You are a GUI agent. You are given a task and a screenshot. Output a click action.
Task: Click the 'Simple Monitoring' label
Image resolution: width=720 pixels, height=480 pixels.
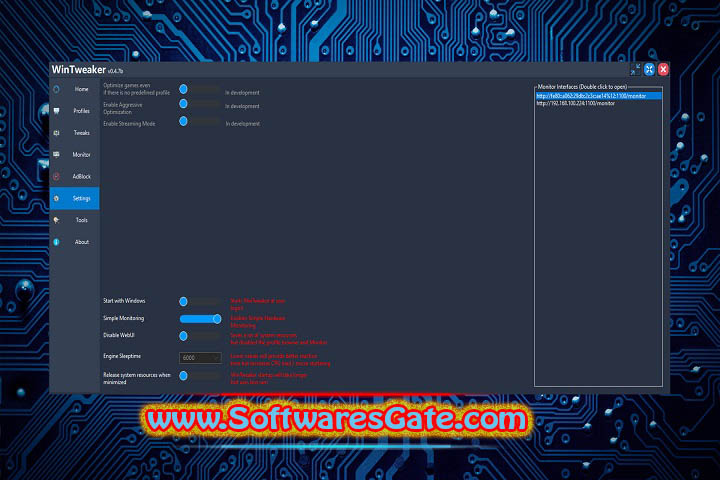click(x=124, y=318)
